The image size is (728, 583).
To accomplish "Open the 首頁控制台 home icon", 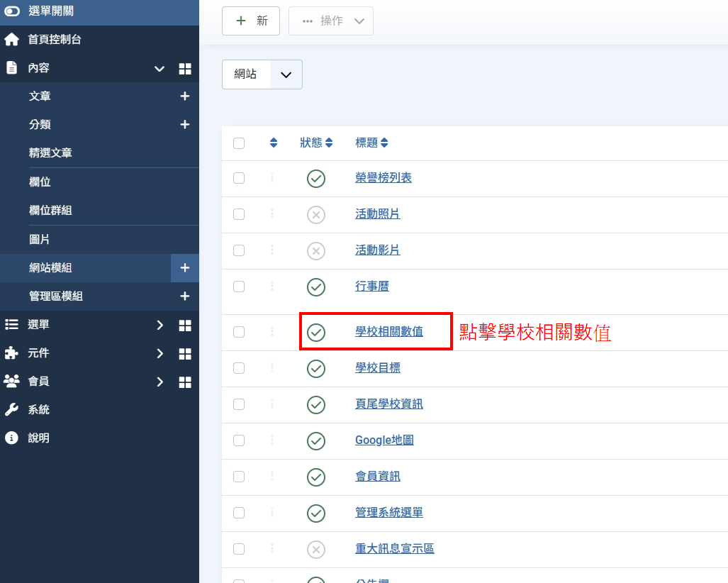I will pyautogui.click(x=12, y=40).
